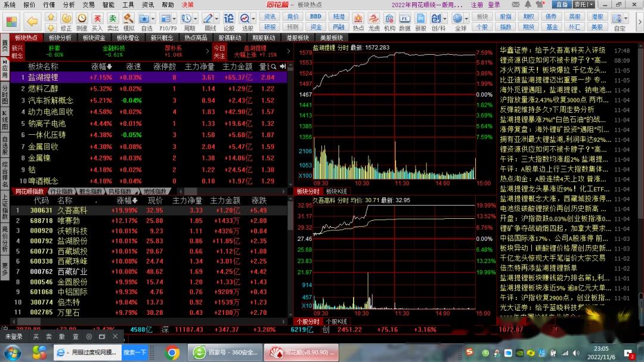Open the 测速 clock icon

(x=82, y=22)
